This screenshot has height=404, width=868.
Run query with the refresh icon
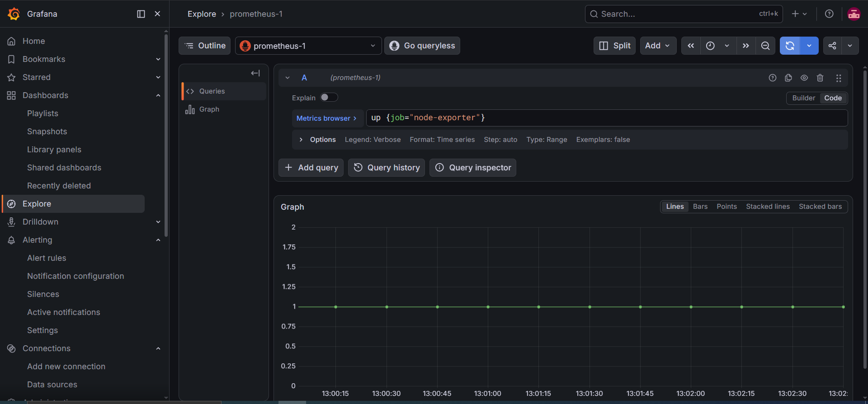[x=790, y=46]
